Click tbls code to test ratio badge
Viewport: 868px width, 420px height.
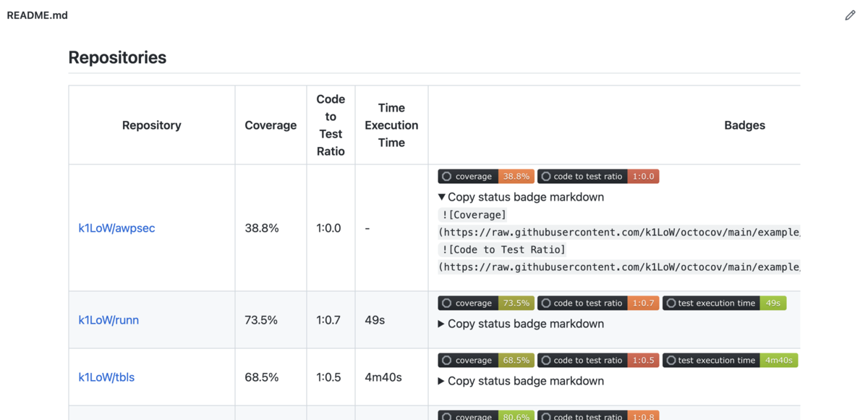pos(598,361)
